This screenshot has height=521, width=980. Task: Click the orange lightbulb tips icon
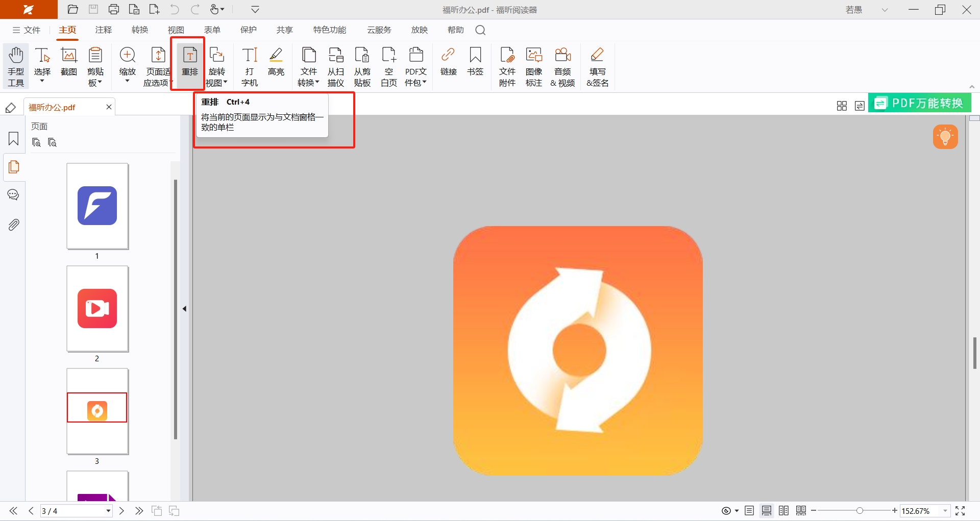pos(945,137)
